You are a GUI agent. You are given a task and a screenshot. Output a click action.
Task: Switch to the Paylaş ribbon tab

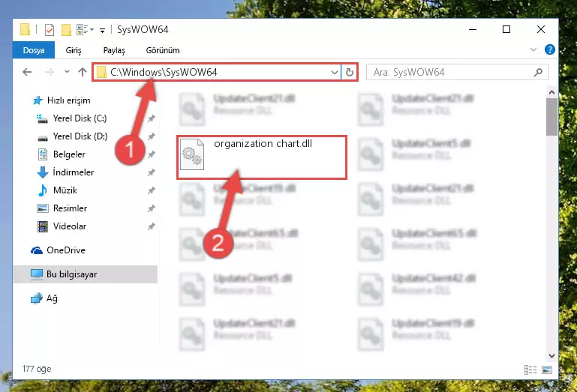(x=114, y=50)
